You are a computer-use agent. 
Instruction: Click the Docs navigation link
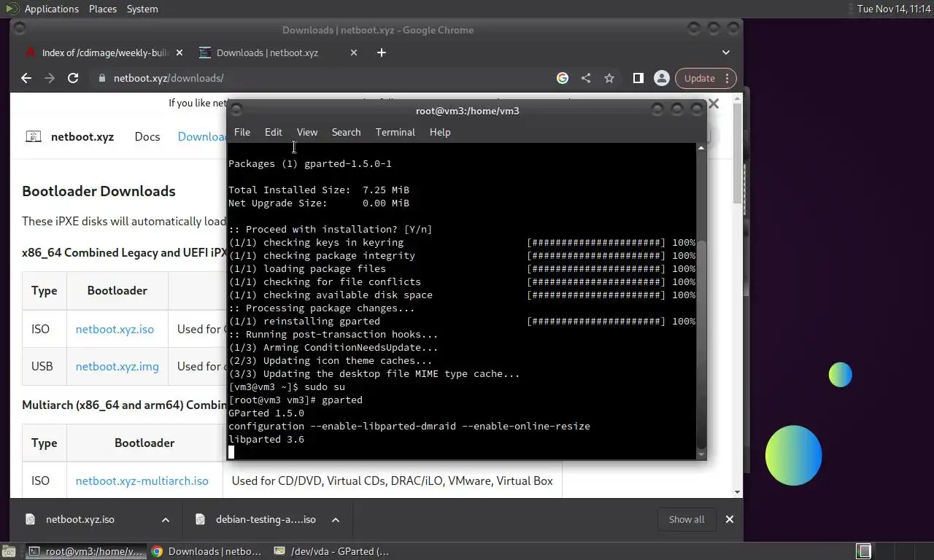(147, 136)
